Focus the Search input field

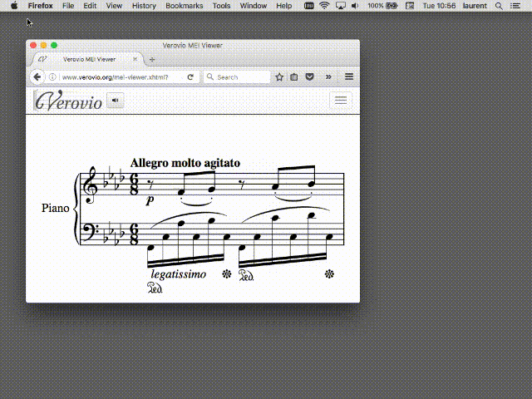pos(239,76)
